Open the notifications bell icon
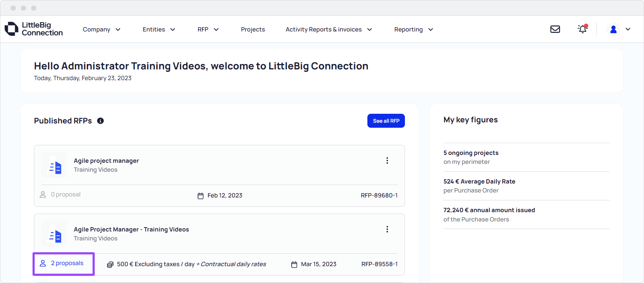 pos(583,29)
